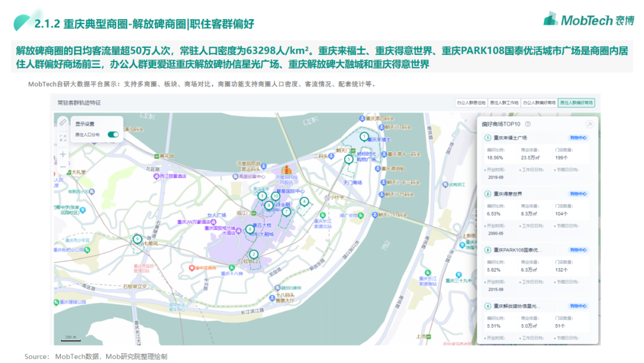Toggle the 居住人口分布 switch
This screenshot has height=363, width=644.
(x=113, y=134)
